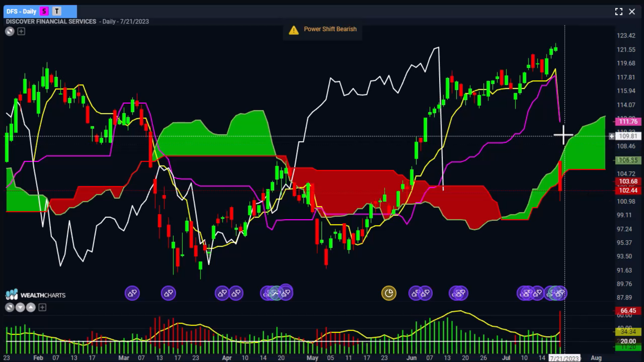Click the 87.89 value on price axis
Viewport: 644px width, 362px height.
pos(624,298)
